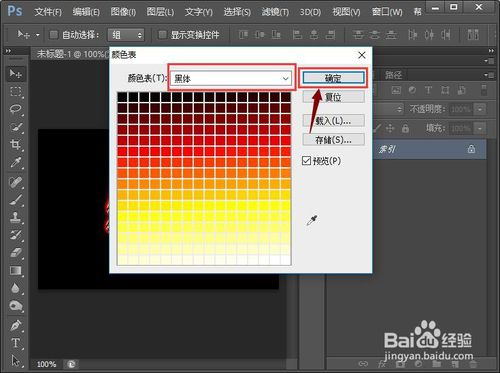Image resolution: width=500 pixels, height=373 pixels.
Task: Close the 颜色表 dialog
Action: pos(362,55)
